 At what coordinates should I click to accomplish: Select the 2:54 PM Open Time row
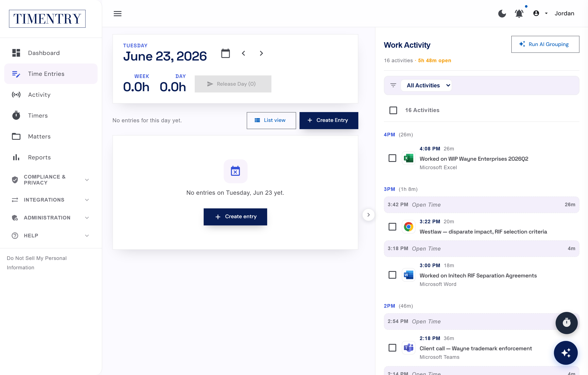point(481,321)
